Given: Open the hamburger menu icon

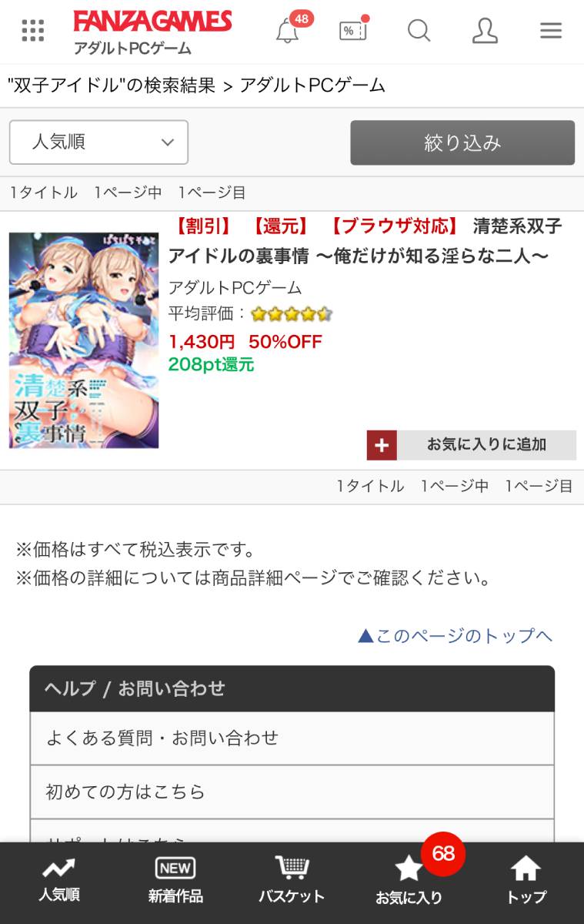Looking at the screenshot, I should coord(551,31).
